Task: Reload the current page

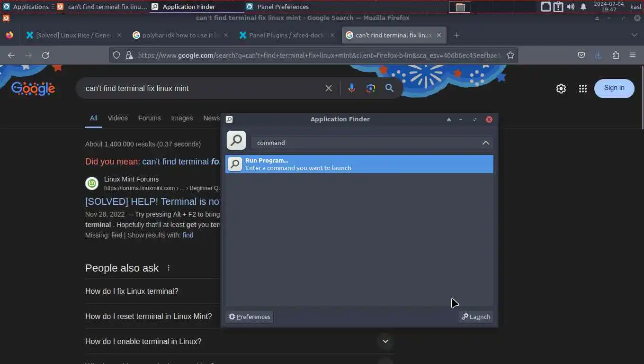Action: 45,55
